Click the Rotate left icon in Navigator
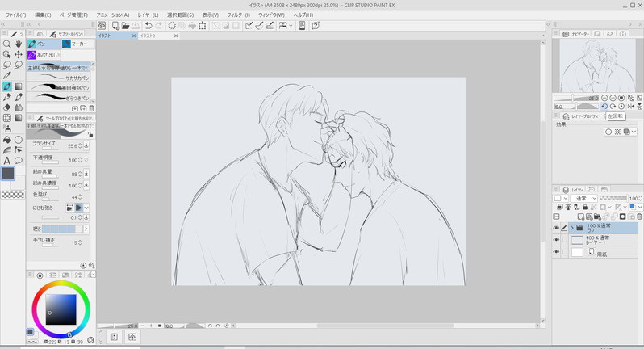The height and width of the screenshot is (349, 644). tap(604, 106)
